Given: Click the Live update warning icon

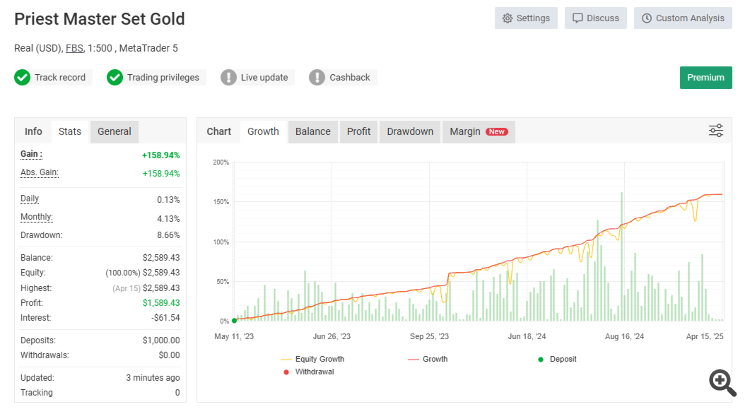Looking at the screenshot, I should 229,77.
